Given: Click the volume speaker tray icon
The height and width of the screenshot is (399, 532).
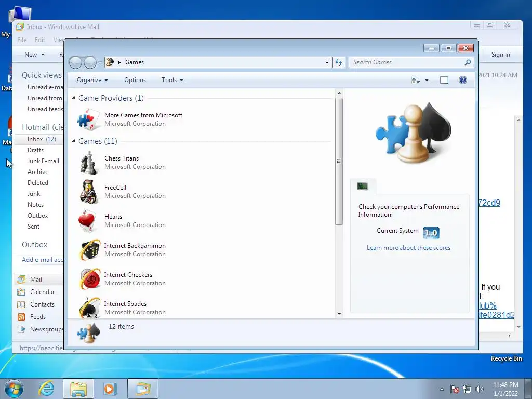Looking at the screenshot, I should point(480,389).
